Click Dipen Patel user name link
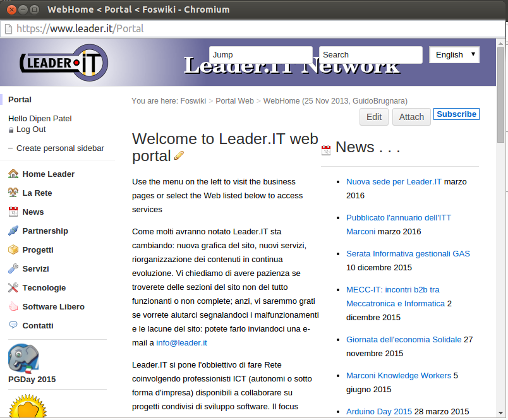The height and width of the screenshot is (420, 508). (x=51, y=119)
